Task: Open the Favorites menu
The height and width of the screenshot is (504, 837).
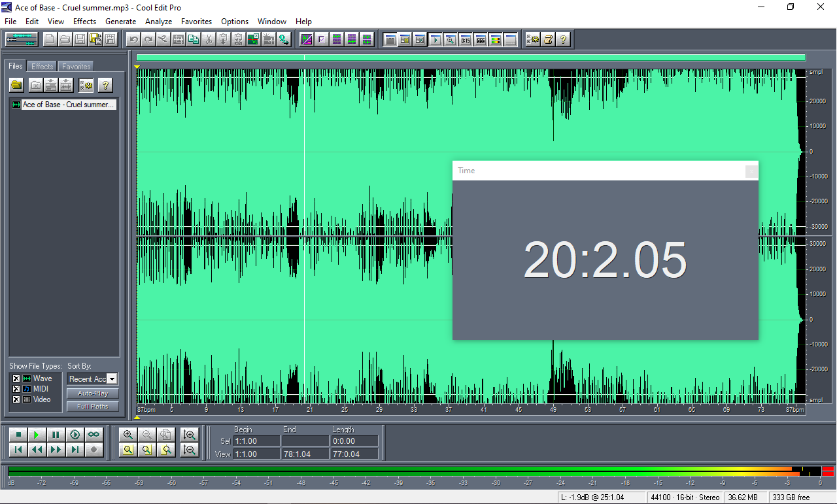Action: coord(196,22)
